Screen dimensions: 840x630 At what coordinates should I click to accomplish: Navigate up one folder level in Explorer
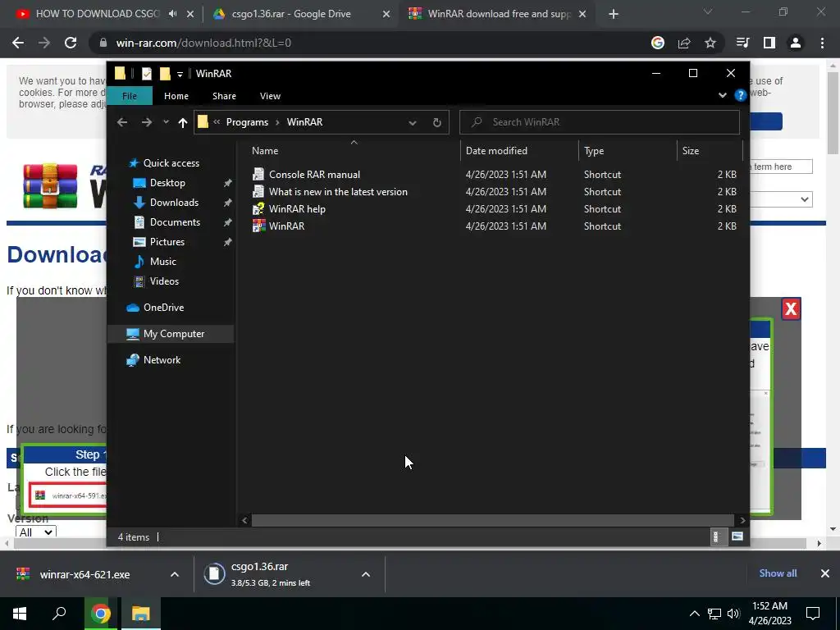pyautogui.click(x=183, y=123)
